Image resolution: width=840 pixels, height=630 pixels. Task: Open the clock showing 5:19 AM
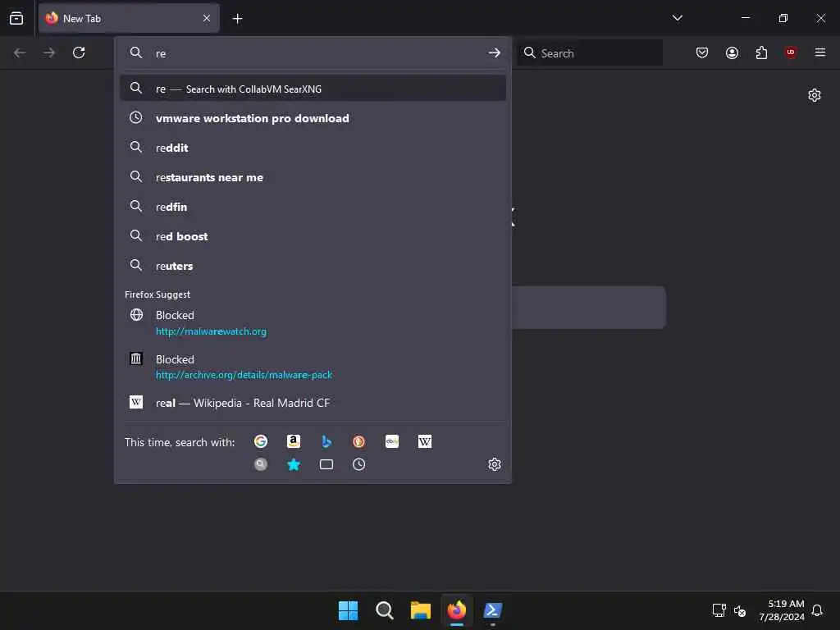(x=782, y=610)
